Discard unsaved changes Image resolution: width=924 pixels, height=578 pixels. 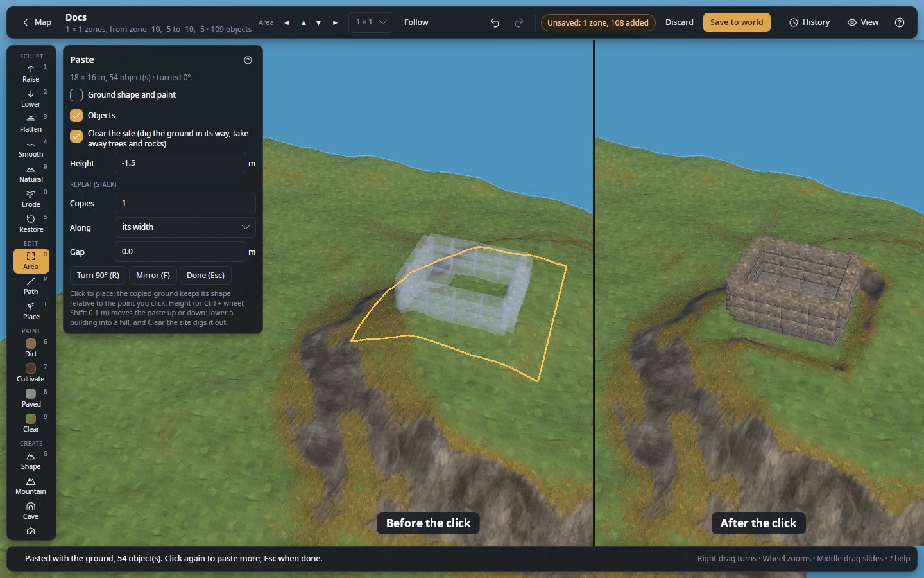[679, 22]
